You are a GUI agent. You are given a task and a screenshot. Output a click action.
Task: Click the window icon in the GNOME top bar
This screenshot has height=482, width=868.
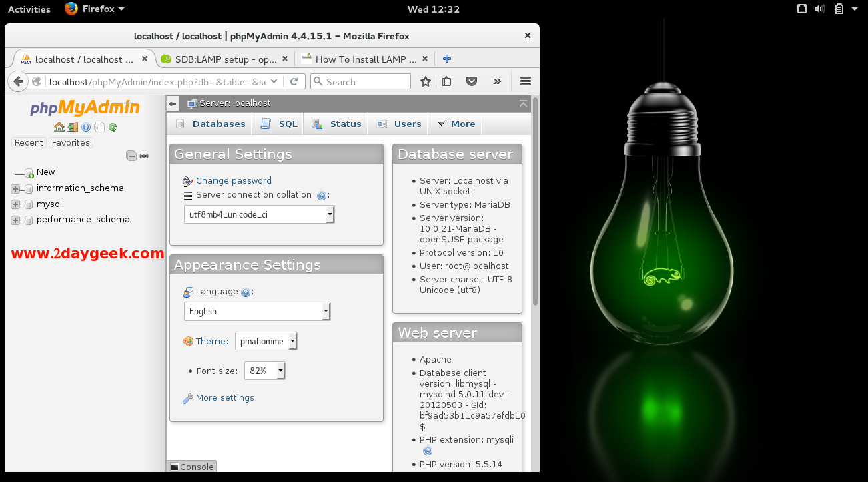(x=802, y=9)
